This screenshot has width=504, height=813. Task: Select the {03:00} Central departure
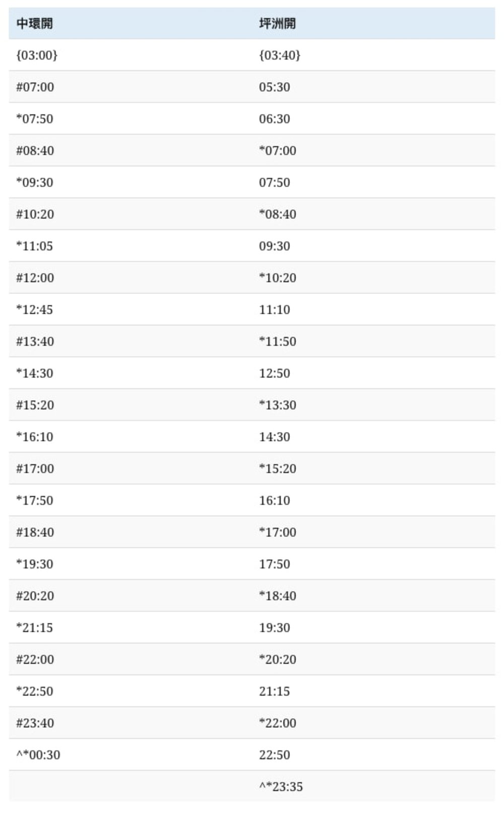click(x=37, y=55)
